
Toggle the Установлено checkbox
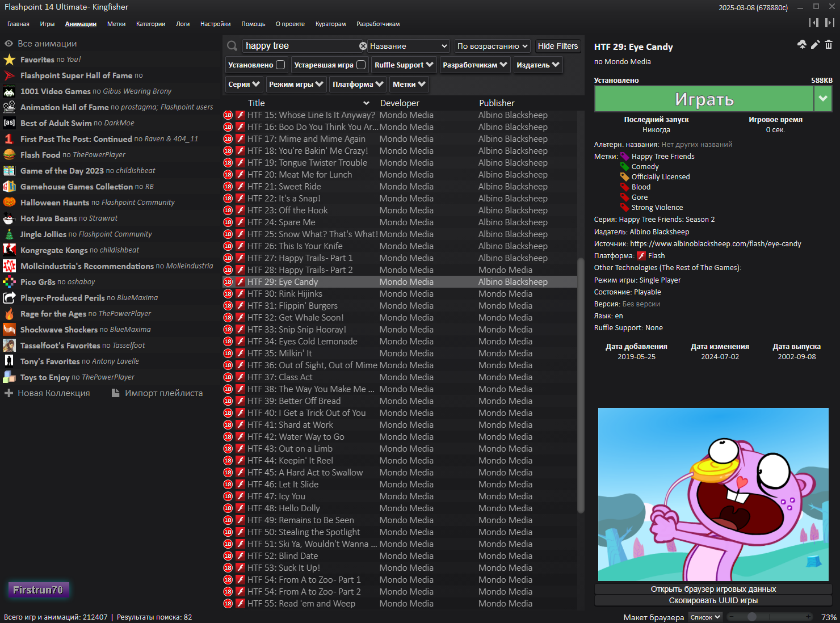pos(280,65)
